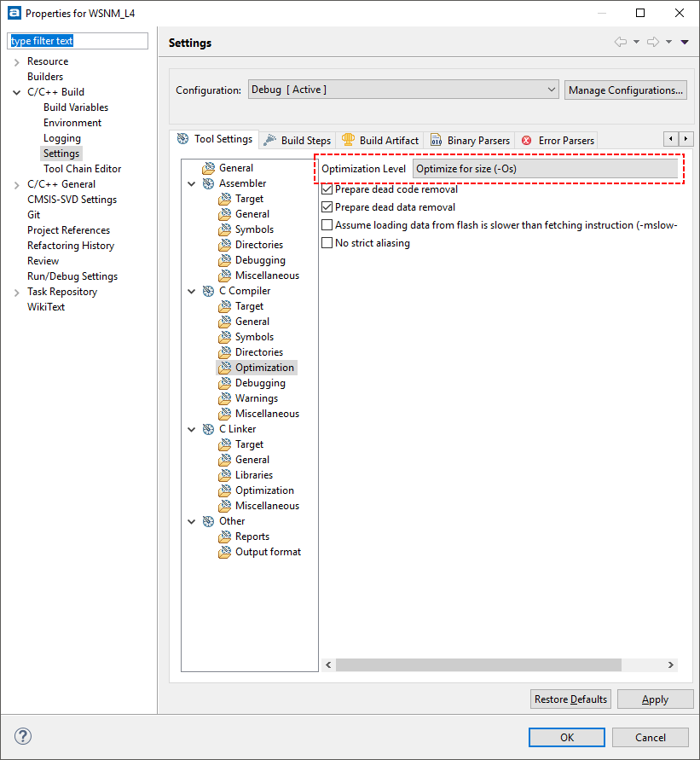Open the Configuration dropdown

point(403,90)
